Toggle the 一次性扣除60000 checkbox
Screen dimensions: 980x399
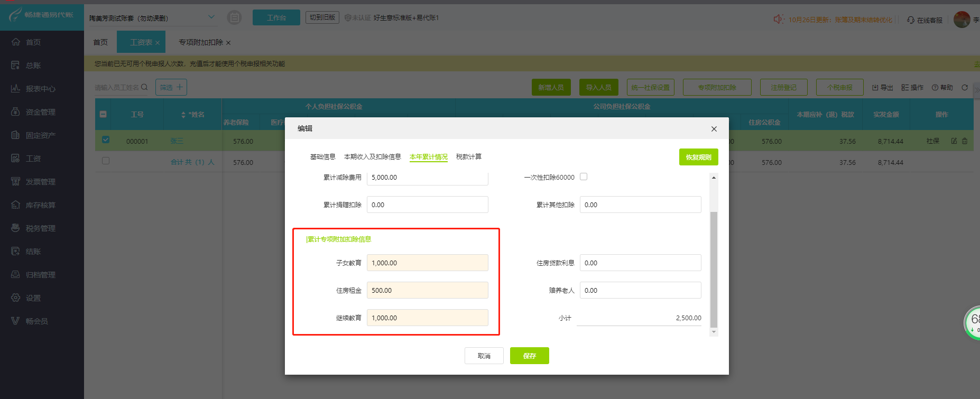584,177
